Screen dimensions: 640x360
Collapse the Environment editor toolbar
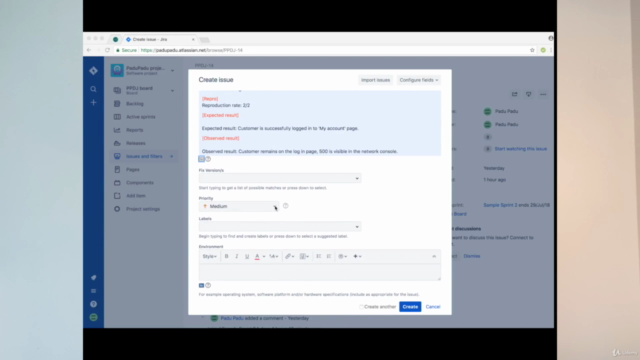[x=434, y=256]
